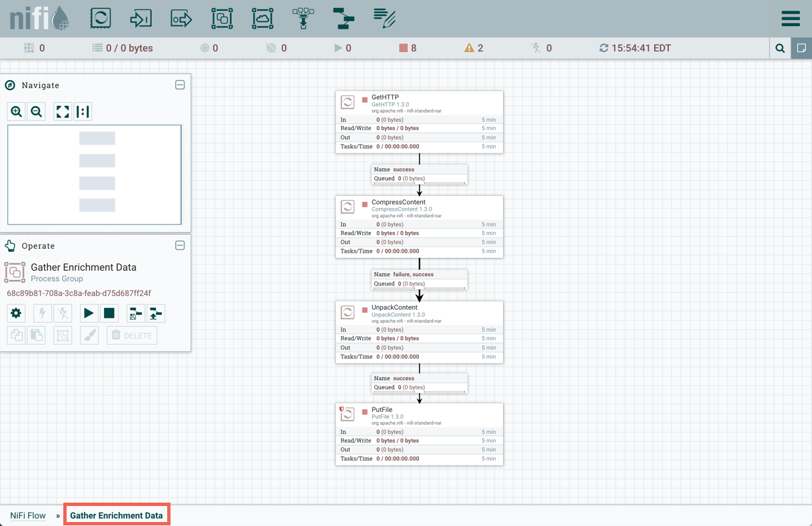Screen dimensions: 812x526
Task: Click the Process Group toolbar icon
Action: (x=222, y=18)
